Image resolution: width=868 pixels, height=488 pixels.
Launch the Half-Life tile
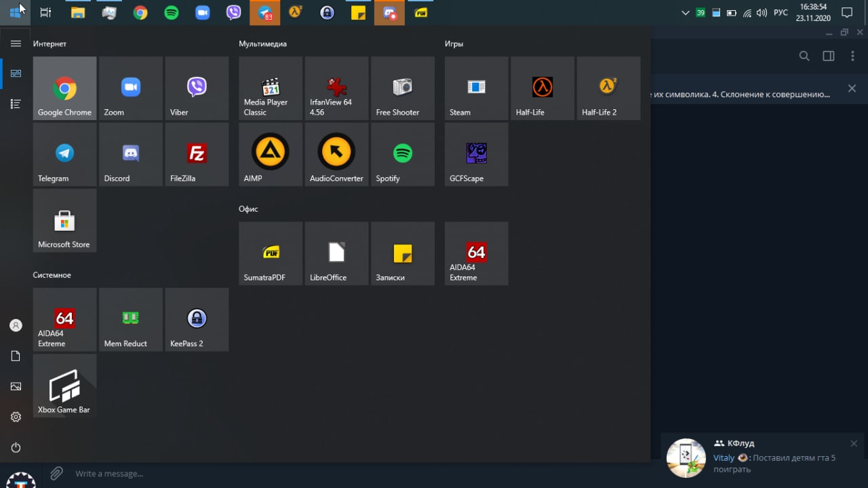[542, 88]
